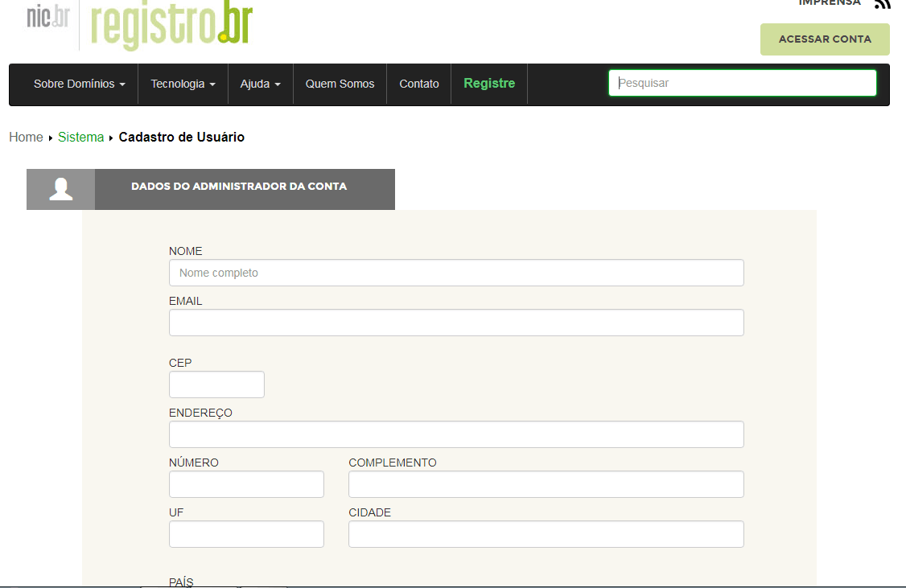Screen dimensions: 906x588
Task: Click the Nome completo input field
Action: point(456,273)
